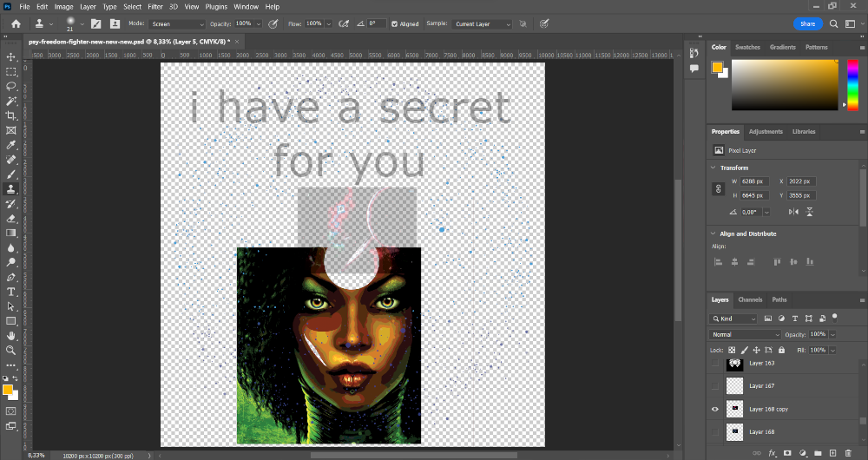Click the foreground color swatch in toolbar
Image resolution: width=868 pixels, height=460 pixels.
[x=9, y=390]
